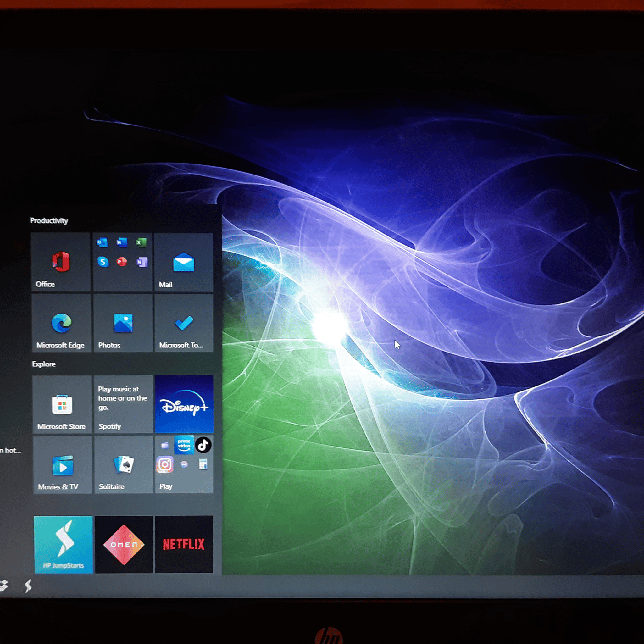
Task: Open the Netflix tile
Action: tap(184, 544)
